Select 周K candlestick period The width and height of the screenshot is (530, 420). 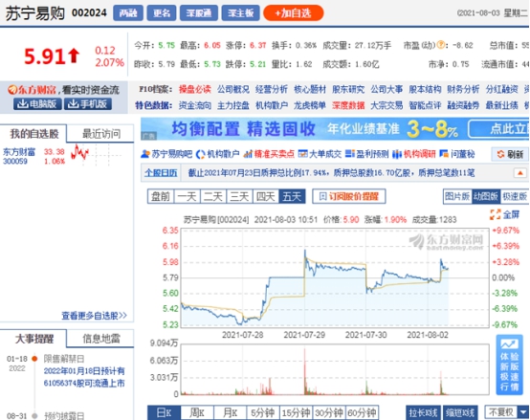click(197, 412)
